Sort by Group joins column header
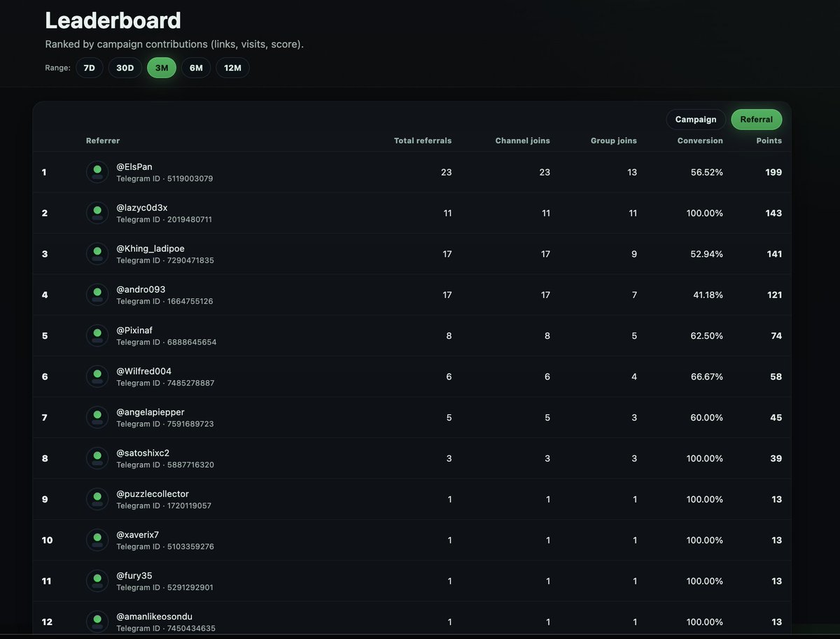Screen dimensions: 840x639 (x=614, y=141)
